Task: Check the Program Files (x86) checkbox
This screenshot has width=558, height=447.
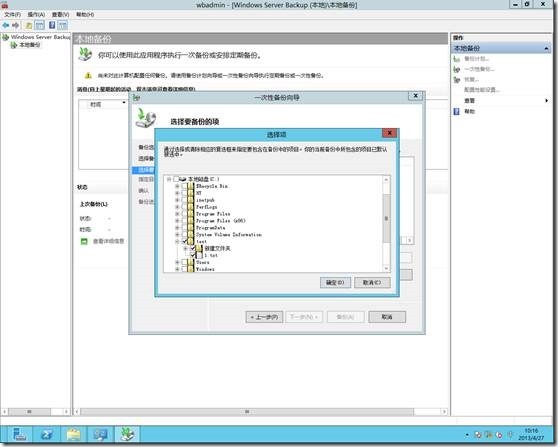Action: tap(184, 221)
